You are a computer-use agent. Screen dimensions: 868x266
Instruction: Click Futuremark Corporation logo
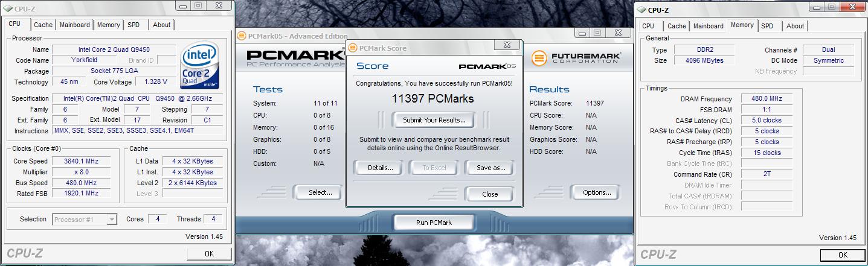click(x=576, y=58)
